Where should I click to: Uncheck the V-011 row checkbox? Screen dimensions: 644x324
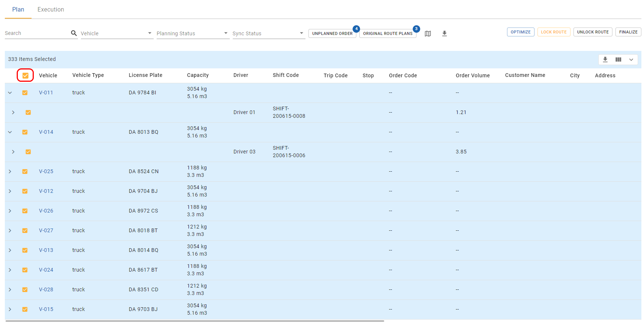(25, 93)
